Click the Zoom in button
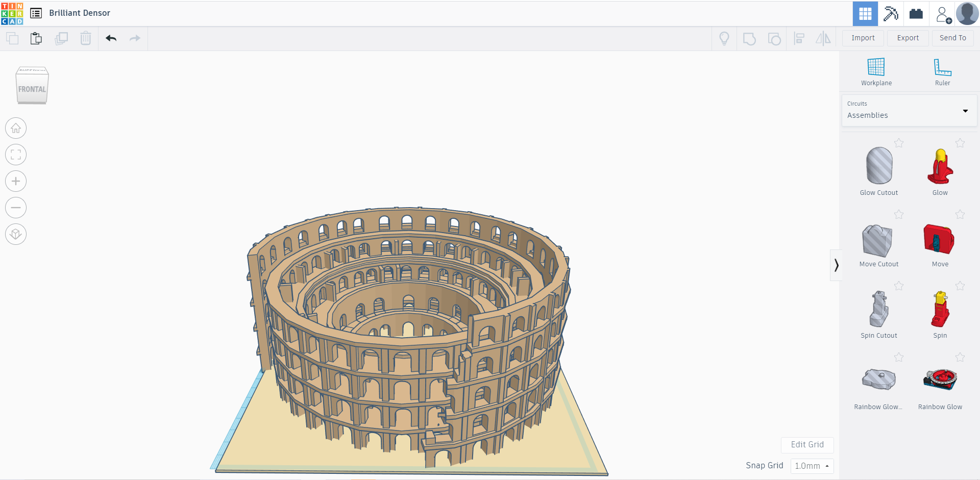 (x=16, y=181)
